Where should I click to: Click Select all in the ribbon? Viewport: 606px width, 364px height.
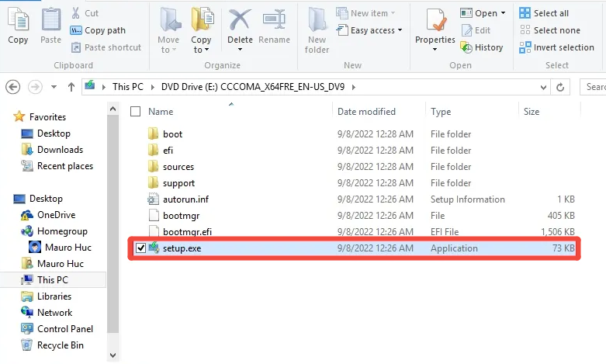click(x=544, y=13)
